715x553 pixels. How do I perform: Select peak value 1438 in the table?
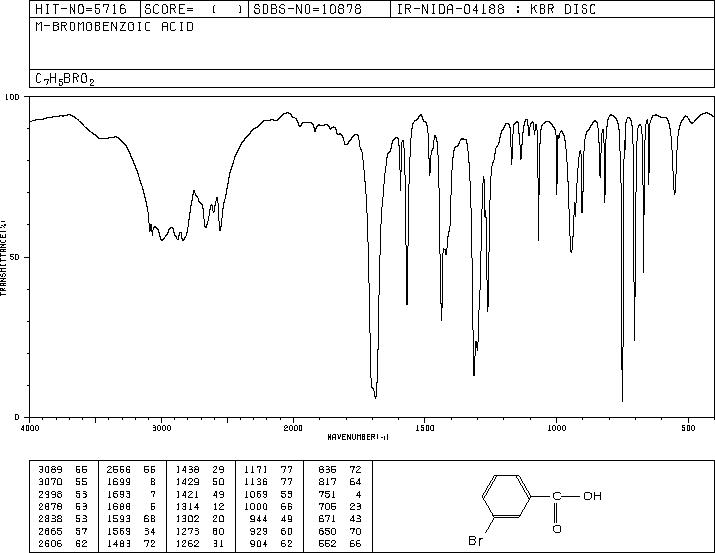tap(187, 470)
